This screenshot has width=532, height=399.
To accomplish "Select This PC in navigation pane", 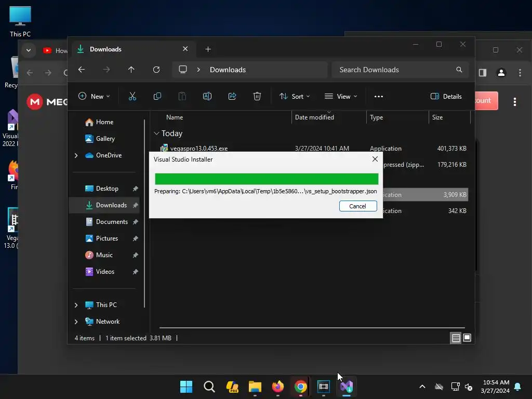I will coord(106,304).
